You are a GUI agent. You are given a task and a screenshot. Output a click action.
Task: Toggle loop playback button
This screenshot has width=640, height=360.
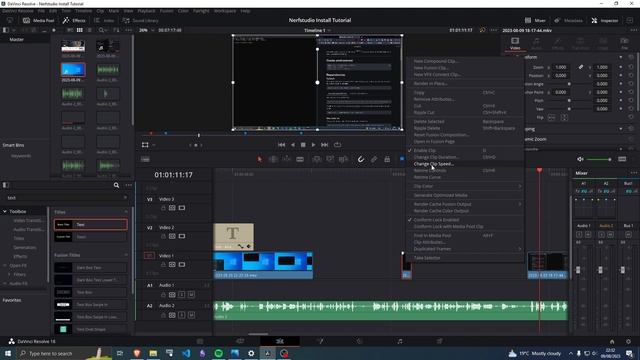coord(337,144)
